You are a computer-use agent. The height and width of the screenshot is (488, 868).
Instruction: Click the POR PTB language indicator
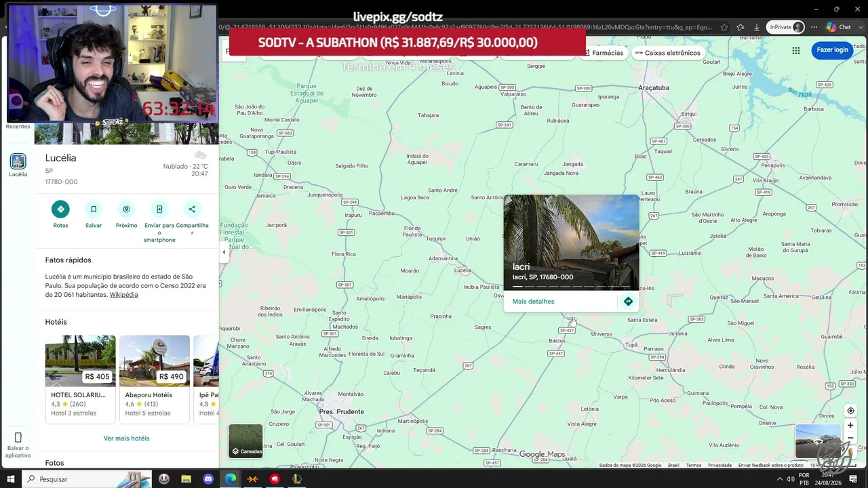pyautogui.click(x=804, y=479)
